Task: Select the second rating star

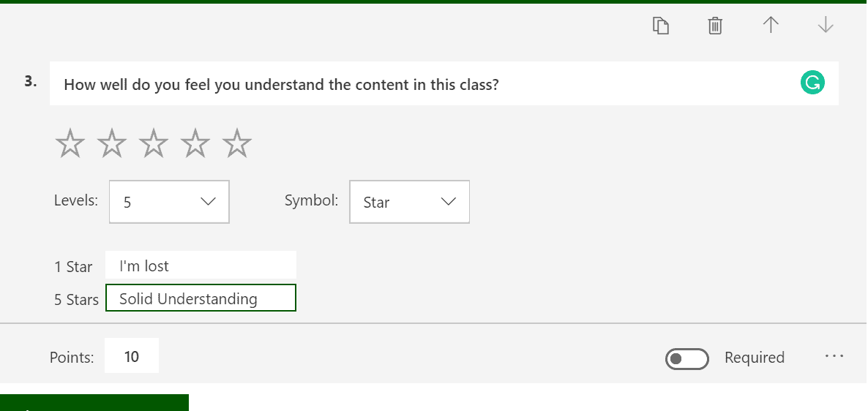Action: [x=112, y=143]
